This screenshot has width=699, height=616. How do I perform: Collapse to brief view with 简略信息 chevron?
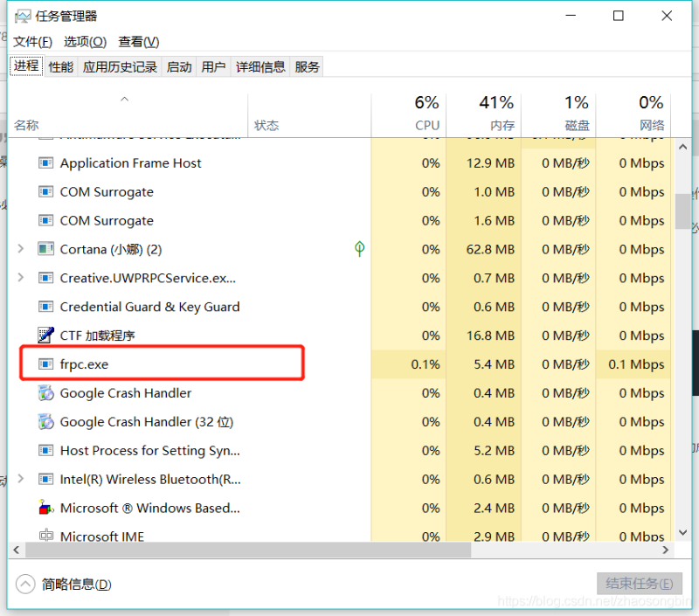[x=25, y=584]
